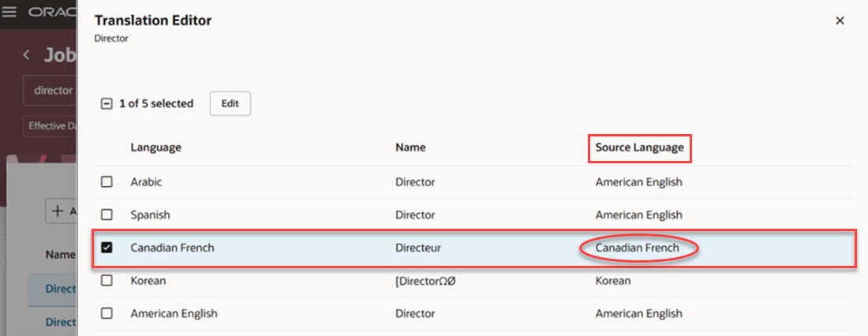Select Canadian French in Language column
The height and width of the screenshot is (336, 868).
tap(172, 248)
